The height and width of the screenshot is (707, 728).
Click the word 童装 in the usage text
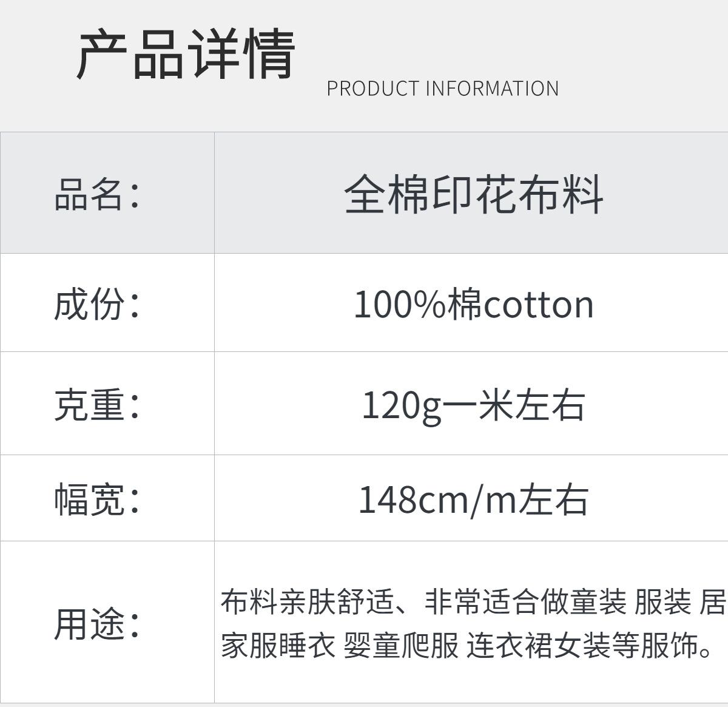[x=598, y=602]
